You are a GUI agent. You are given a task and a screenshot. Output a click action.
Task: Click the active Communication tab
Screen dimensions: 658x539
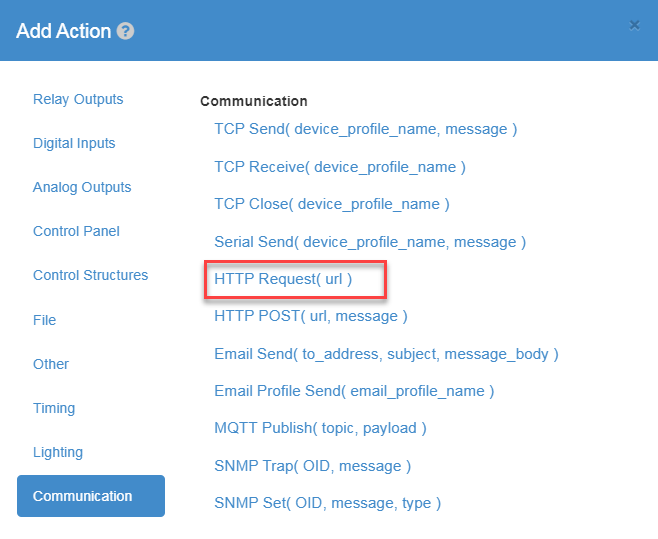pos(91,496)
